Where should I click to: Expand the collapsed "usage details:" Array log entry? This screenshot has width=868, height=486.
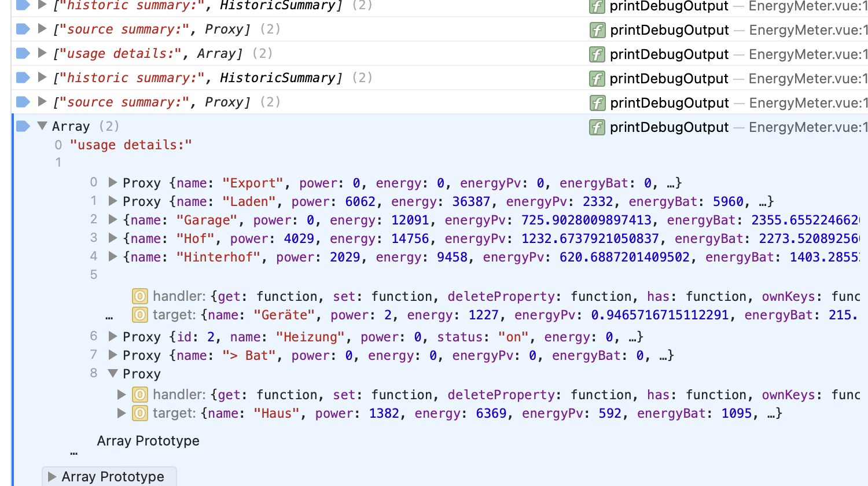point(42,53)
